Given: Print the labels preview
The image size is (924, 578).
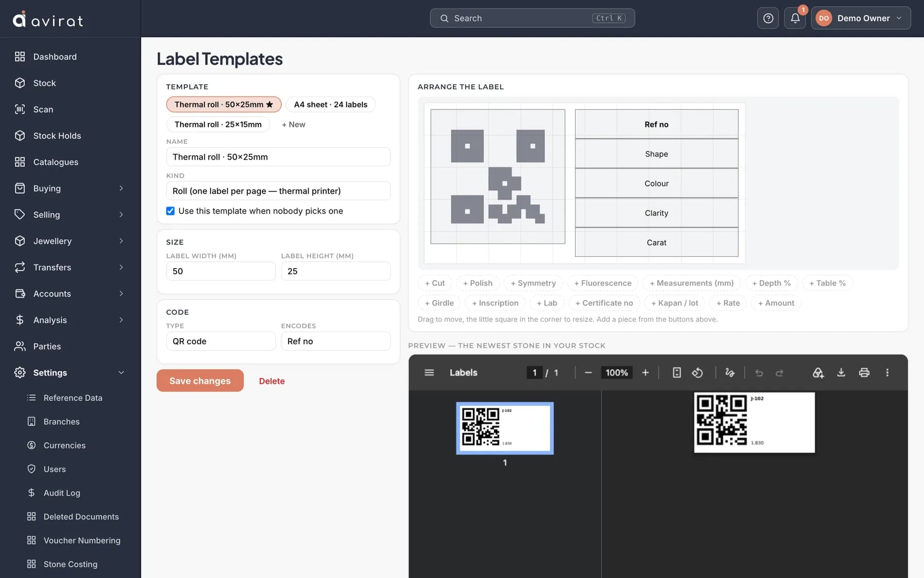Looking at the screenshot, I should click(864, 372).
